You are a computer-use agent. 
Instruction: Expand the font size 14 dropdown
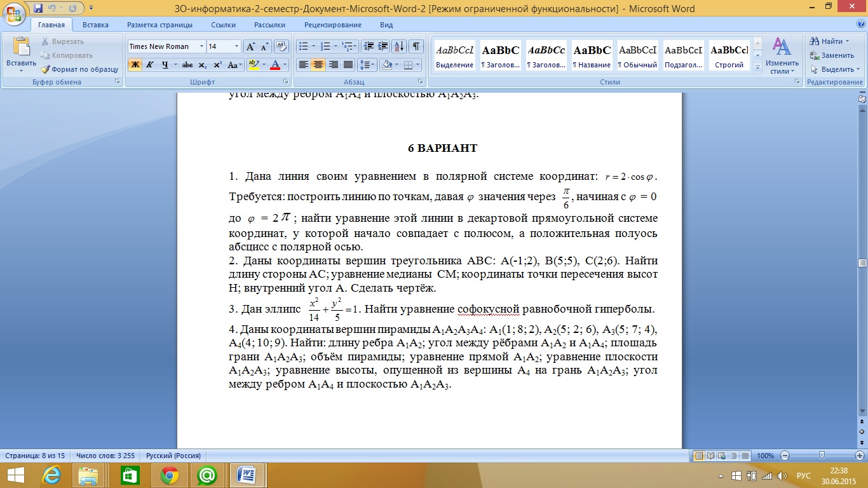tap(236, 46)
